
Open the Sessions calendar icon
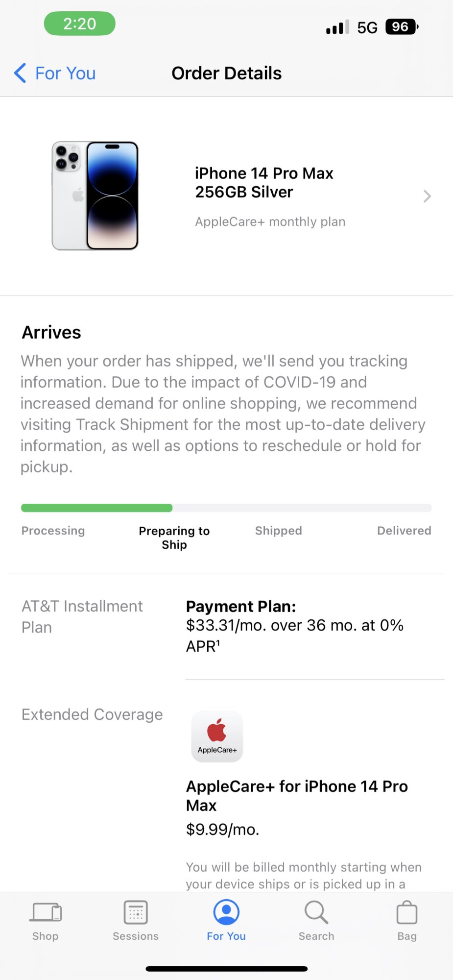pos(136,912)
